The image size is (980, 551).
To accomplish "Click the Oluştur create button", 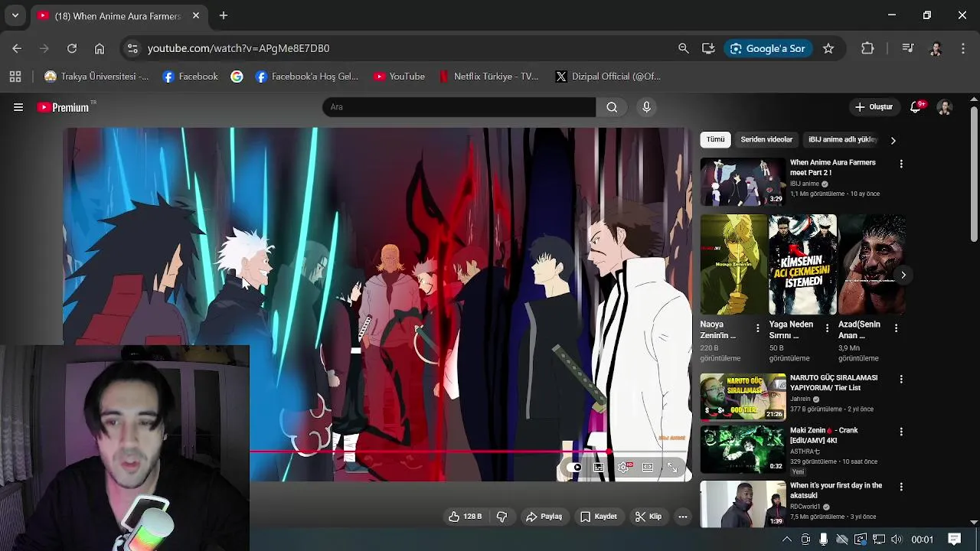I will point(874,107).
